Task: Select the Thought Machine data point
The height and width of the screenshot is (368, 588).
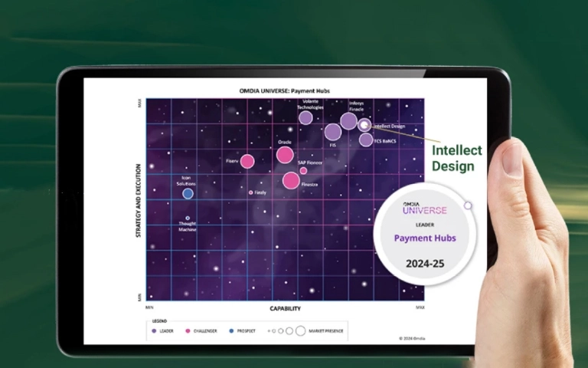Action: click(188, 218)
